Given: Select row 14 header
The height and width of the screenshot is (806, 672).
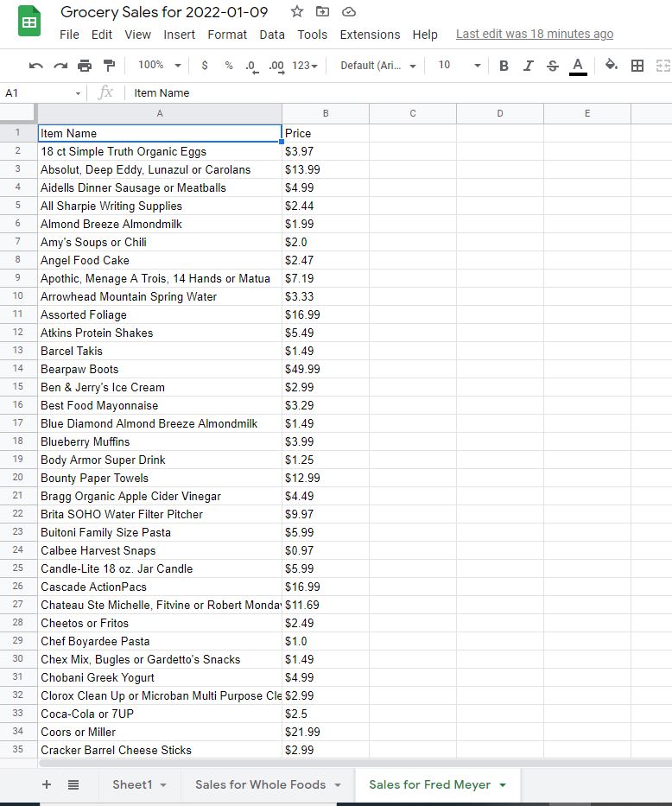Looking at the screenshot, I should coord(18,369).
